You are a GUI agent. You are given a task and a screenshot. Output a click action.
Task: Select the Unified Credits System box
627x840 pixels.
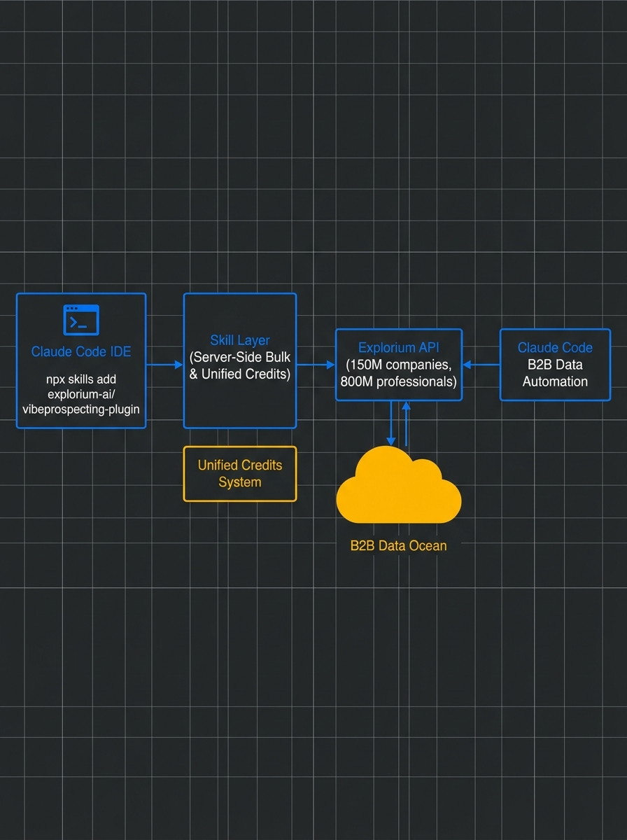pos(240,474)
